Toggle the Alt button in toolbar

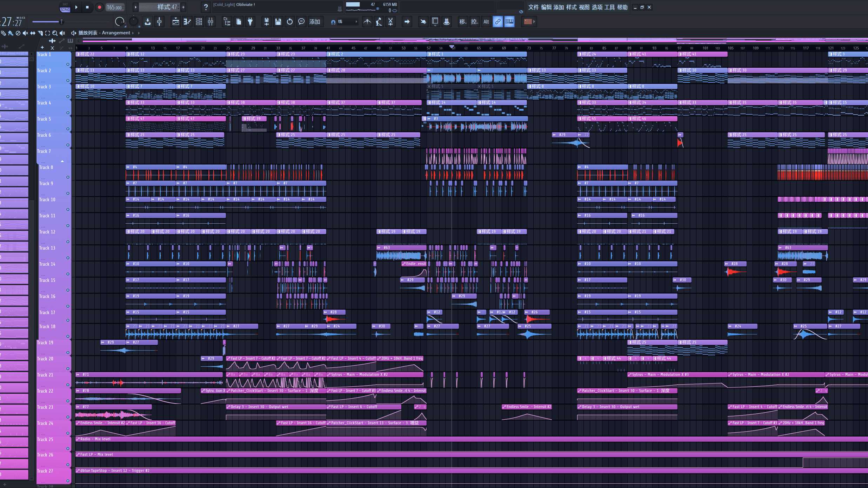tap(486, 22)
